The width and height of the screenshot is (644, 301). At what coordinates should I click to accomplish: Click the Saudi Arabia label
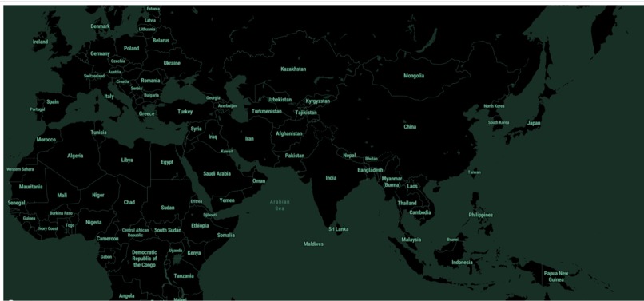(x=217, y=174)
